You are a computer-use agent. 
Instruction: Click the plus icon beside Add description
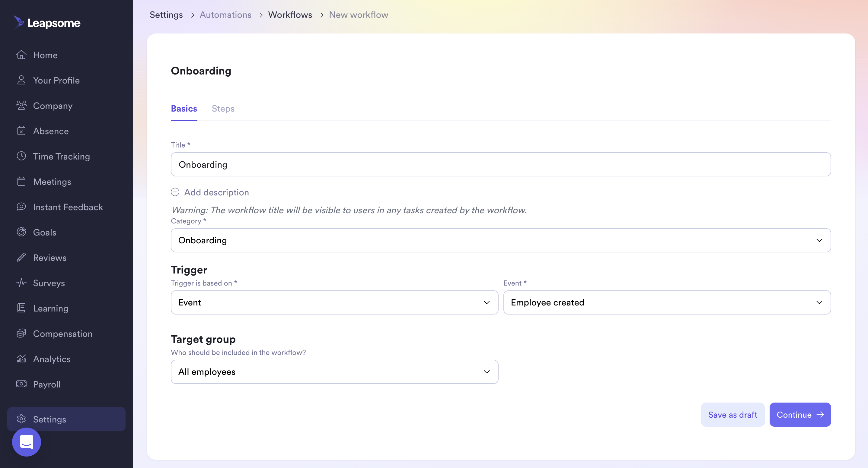point(175,192)
